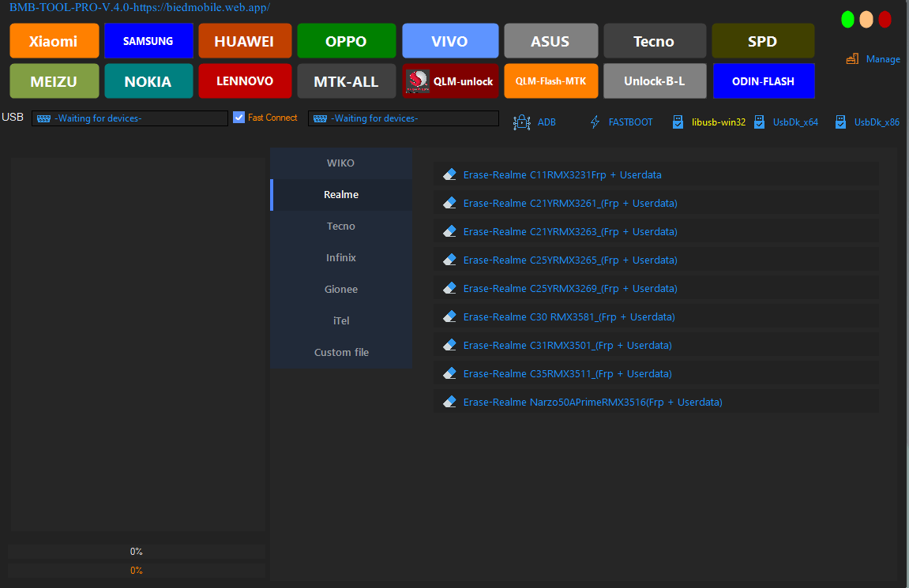Click the Xiaomi brand button
This screenshot has height=588, width=909.
coord(54,41)
